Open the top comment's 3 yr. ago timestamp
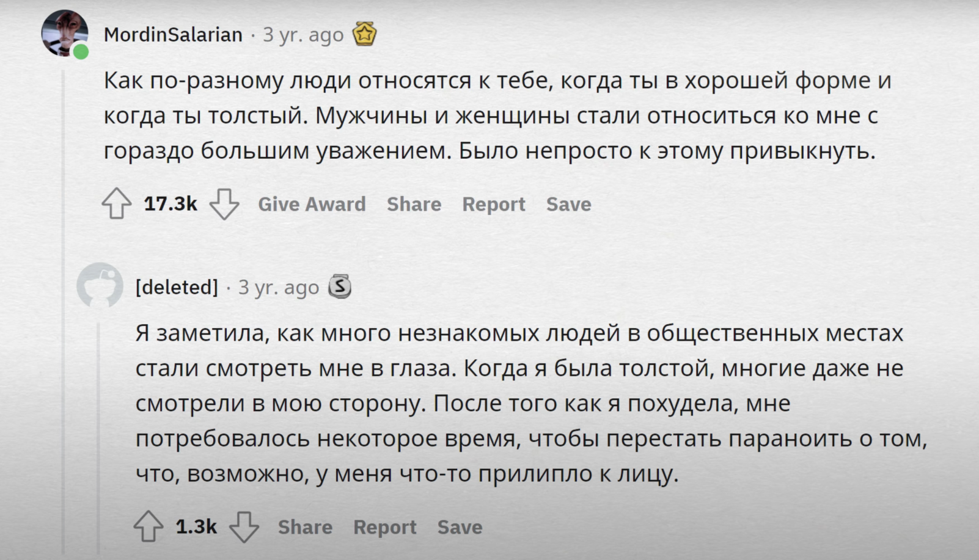Image resolution: width=979 pixels, height=560 pixels. tap(303, 35)
